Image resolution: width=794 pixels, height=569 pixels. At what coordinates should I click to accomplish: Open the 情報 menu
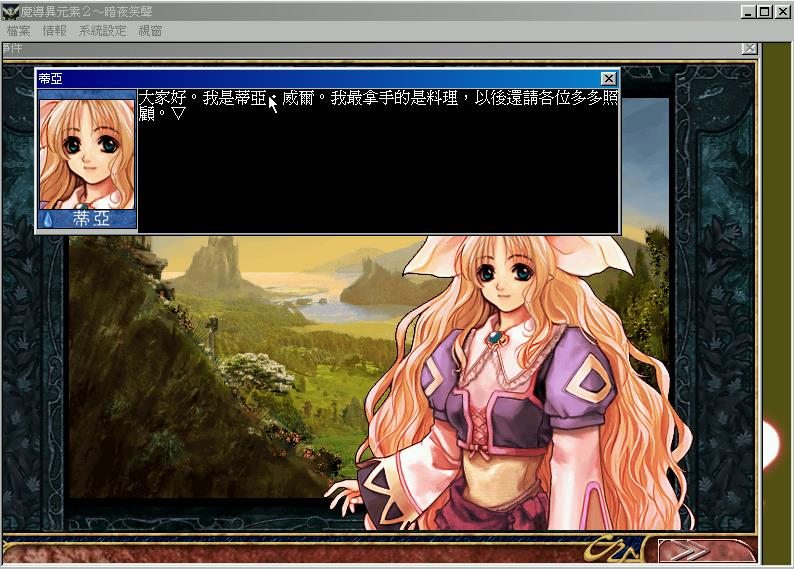(x=54, y=31)
